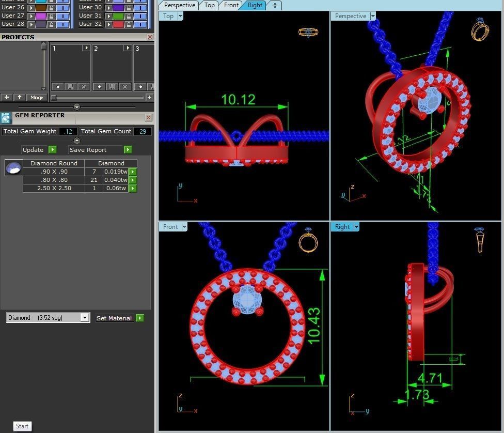Open Top viewport dropdown menu
Screen dimensions: 504x433
[180, 16]
